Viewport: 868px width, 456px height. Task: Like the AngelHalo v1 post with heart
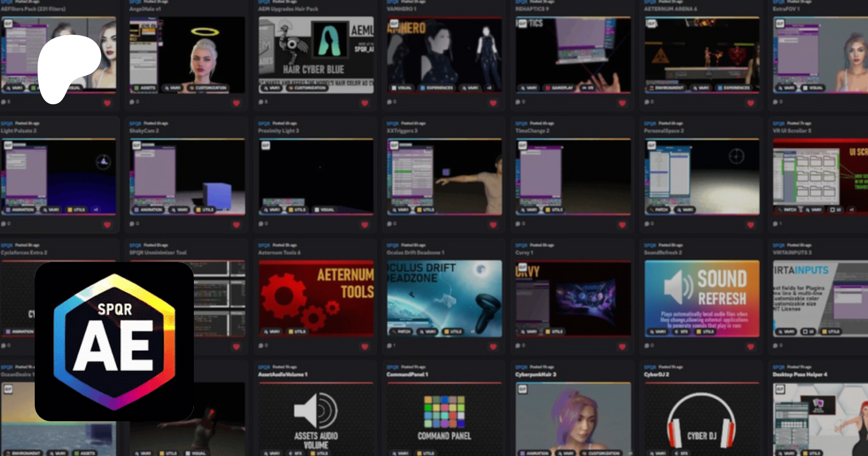(x=236, y=103)
